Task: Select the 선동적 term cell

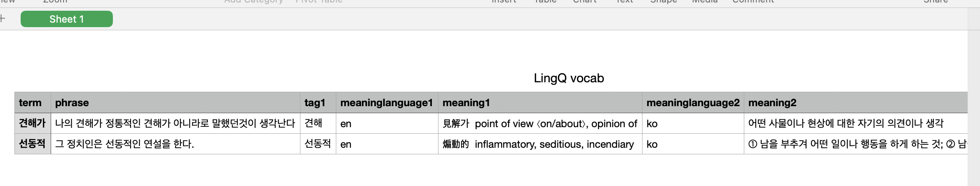Action: point(33,144)
